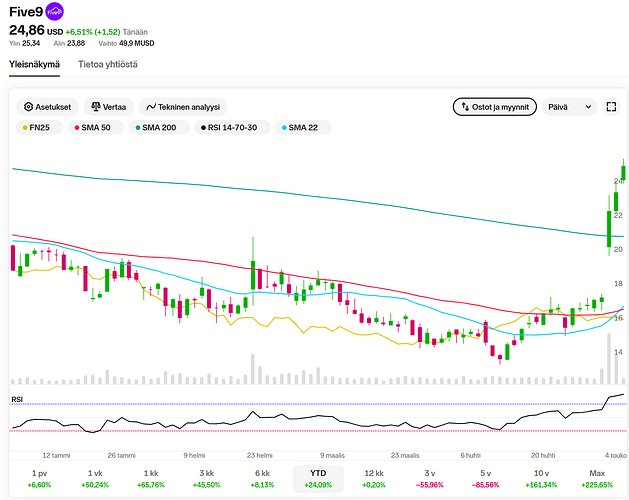Open the Tietoa yhtiöstä tab
The height and width of the screenshot is (500, 629).
pyautogui.click(x=108, y=64)
